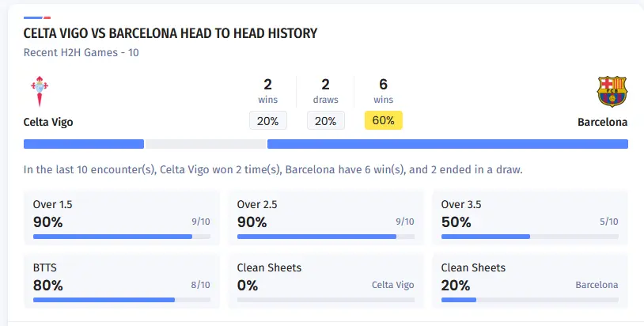Click the Over 2.5 progress bar
The width and height of the screenshot is (644, 326).
(326, 236)
